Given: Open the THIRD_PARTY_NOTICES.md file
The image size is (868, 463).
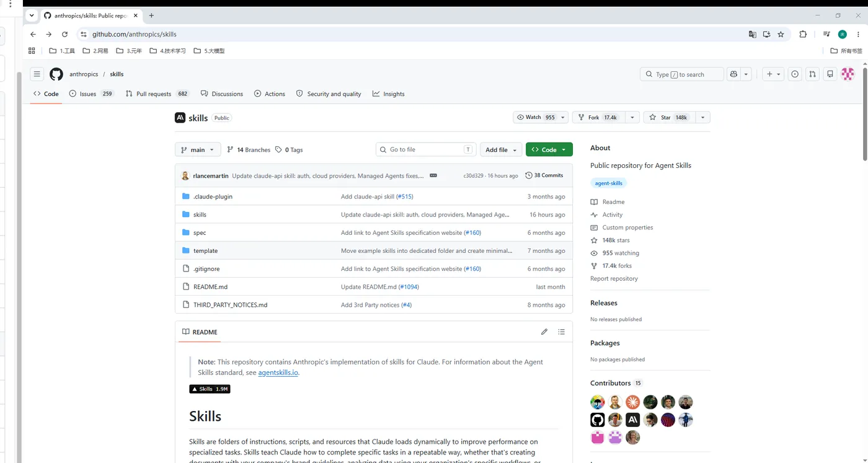Looking at the screenshot, I should 230,305.
